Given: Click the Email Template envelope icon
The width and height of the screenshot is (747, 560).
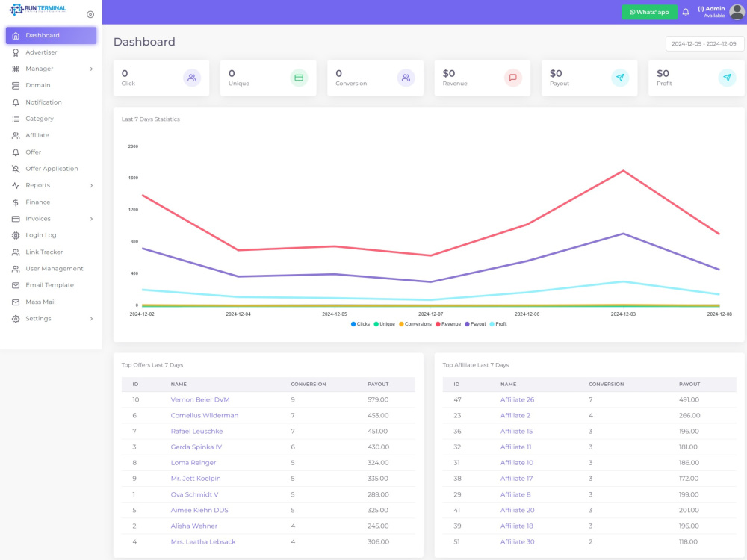Looking at the screenshot, I should 16,286.
